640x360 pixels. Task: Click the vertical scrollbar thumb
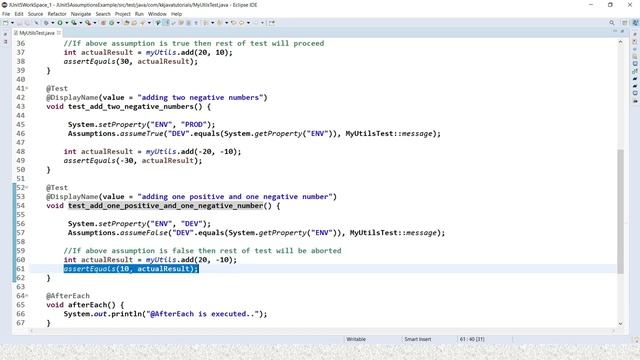[x=620, y=211]
